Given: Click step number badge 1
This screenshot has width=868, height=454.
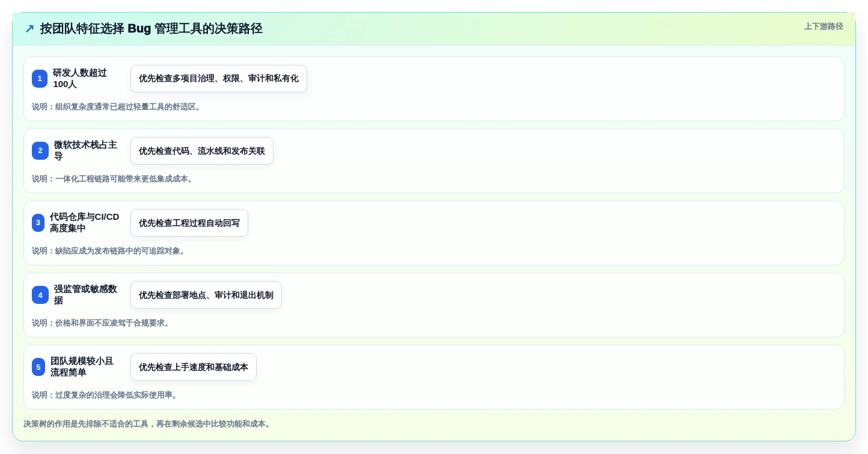Looking at the screenshot, I should [x=40, y=79].
